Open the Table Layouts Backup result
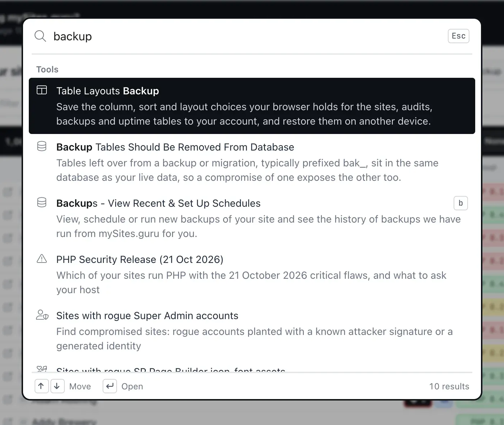The height and width of the screenshot is (425, 504). point(252,106)
